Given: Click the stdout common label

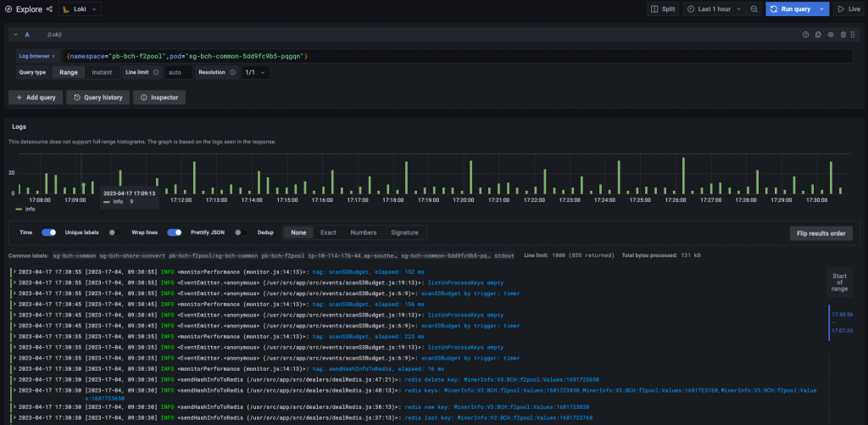Looking at the screenshot, I should coord(505,256).
